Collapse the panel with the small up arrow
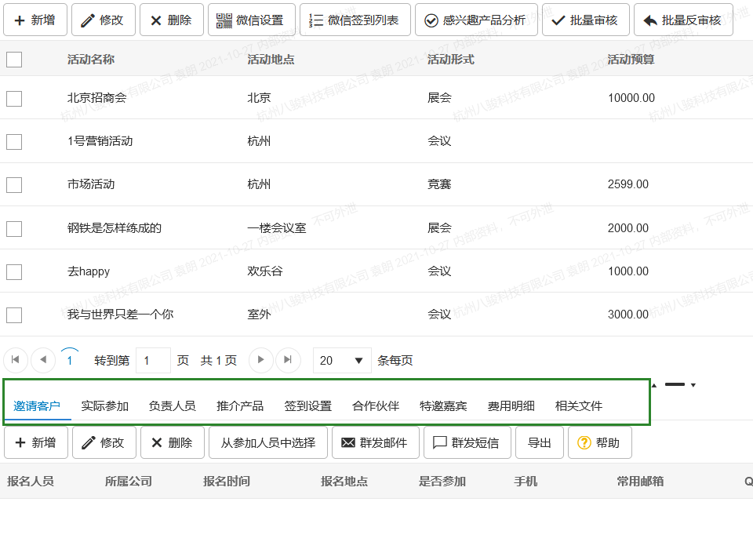 pyautogui.click(x=654, y=386)
